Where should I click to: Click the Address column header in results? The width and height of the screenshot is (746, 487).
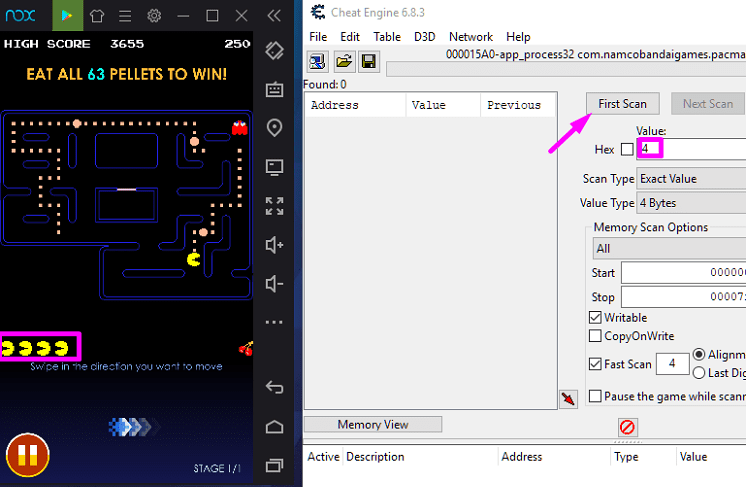click(x=355, y=105)
